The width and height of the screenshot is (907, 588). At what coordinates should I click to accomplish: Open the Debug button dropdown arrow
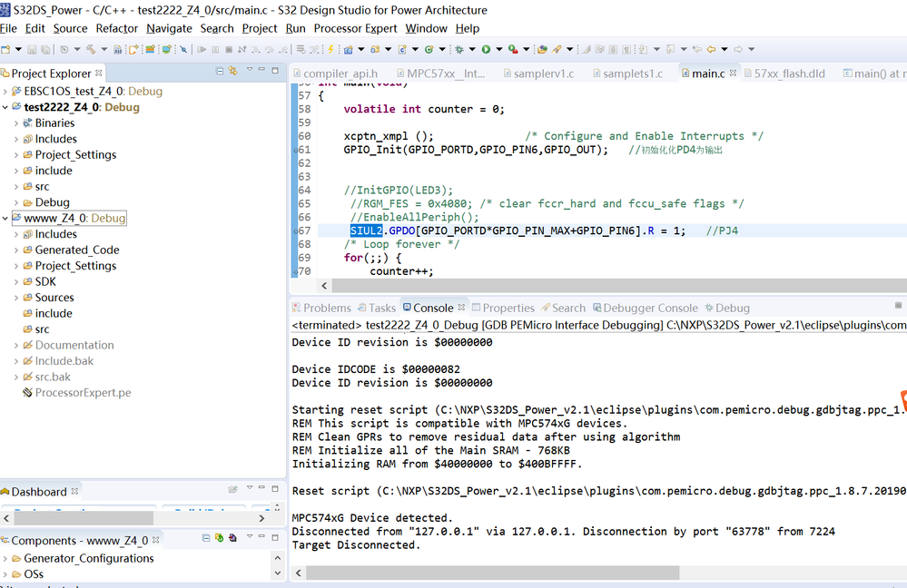(x=473, y=49)
